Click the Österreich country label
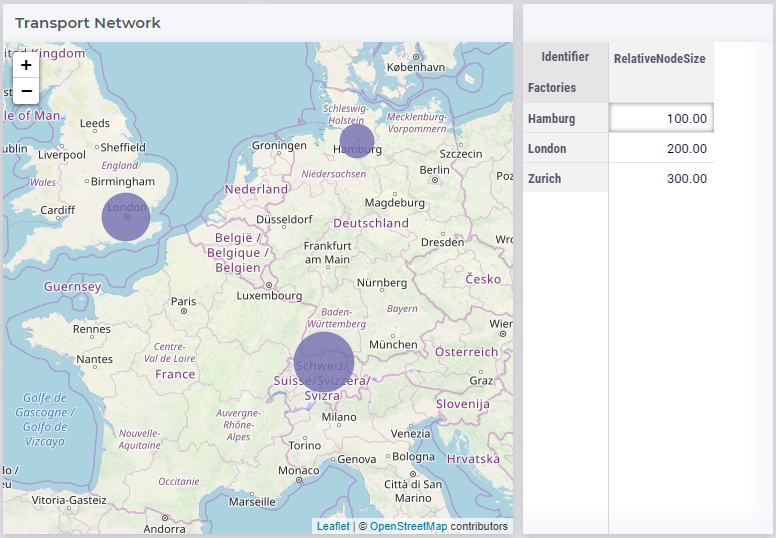776x538 pixels. (x=466, y=352)
